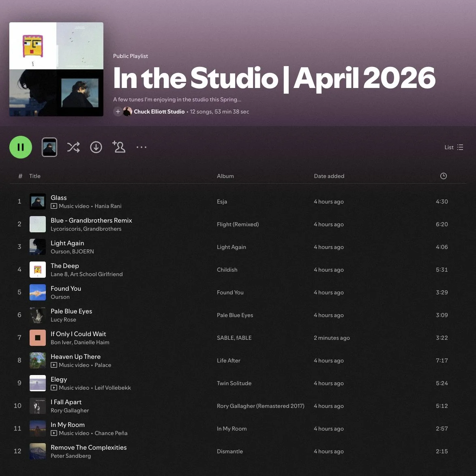Viewport: 476px width, 476px height.
Task: Open the Childish album link
Action: pyautogui.click(x=227, y=270)
